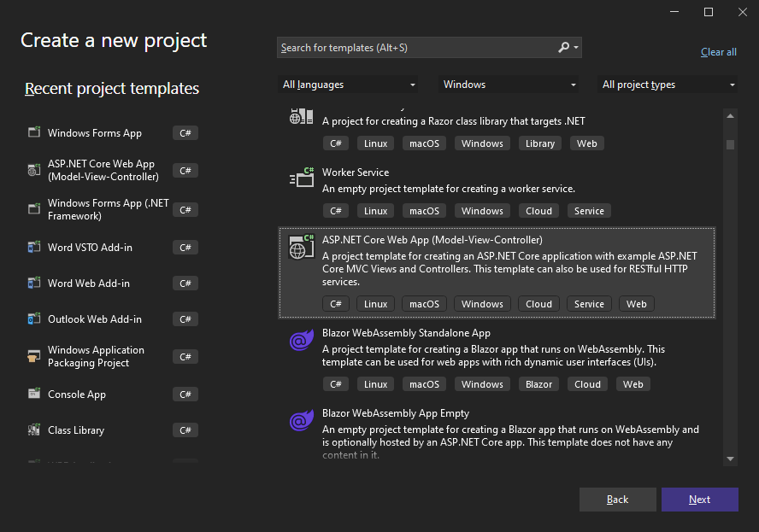The image size is (759, 532).
Task: Click the Razor class library description text
Action: pos(454,121)
